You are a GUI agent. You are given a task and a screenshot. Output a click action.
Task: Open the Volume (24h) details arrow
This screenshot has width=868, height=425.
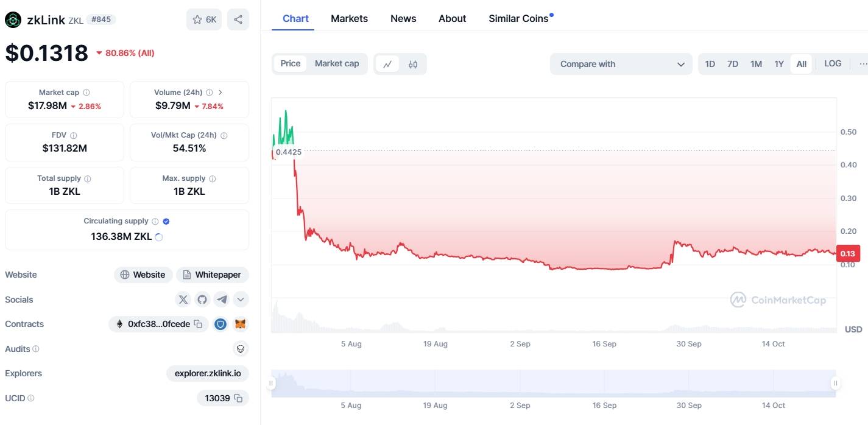[x=221, y=93]
